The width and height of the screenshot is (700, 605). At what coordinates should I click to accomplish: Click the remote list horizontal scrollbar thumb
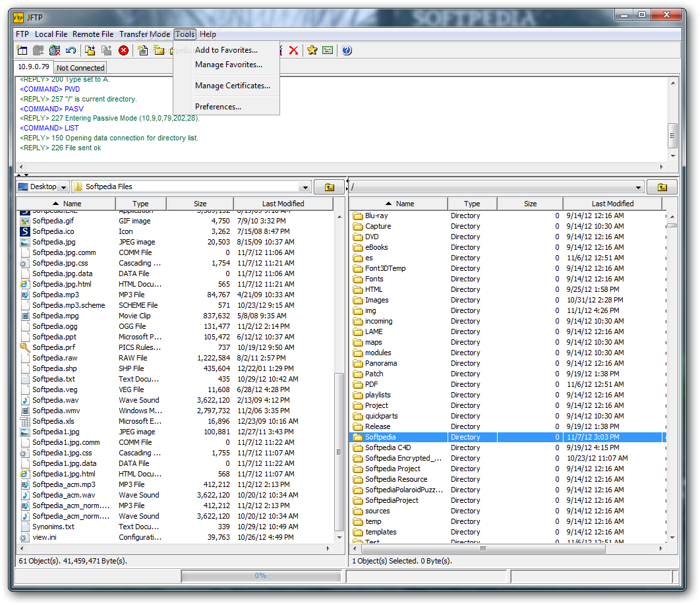point(482,549)
